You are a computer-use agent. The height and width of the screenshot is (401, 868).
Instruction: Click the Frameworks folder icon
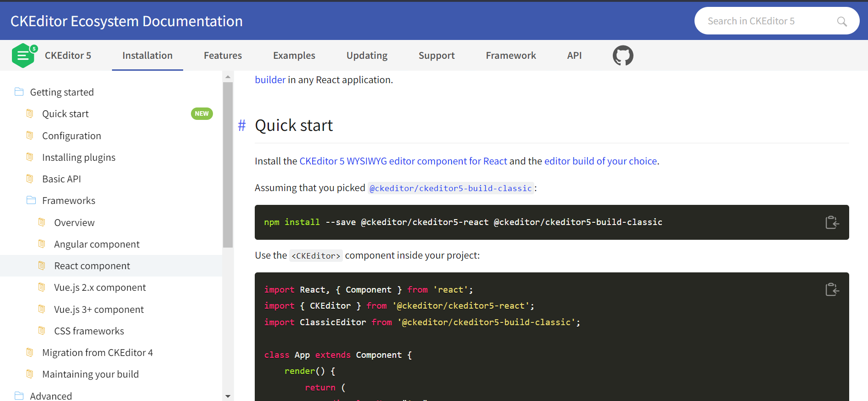point(31,200)
